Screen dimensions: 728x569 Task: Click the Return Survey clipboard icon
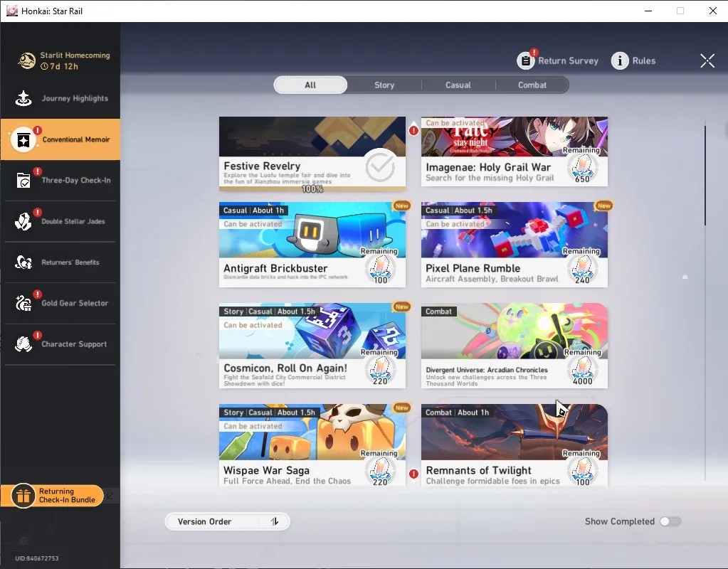526,60
